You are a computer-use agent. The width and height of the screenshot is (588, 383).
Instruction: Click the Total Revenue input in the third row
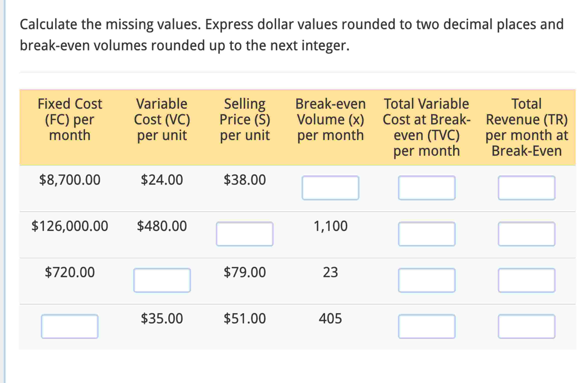[x=527, y=279]
